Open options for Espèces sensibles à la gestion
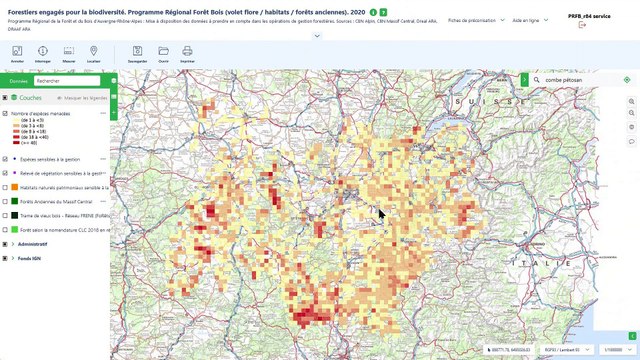 click(103, 159)
